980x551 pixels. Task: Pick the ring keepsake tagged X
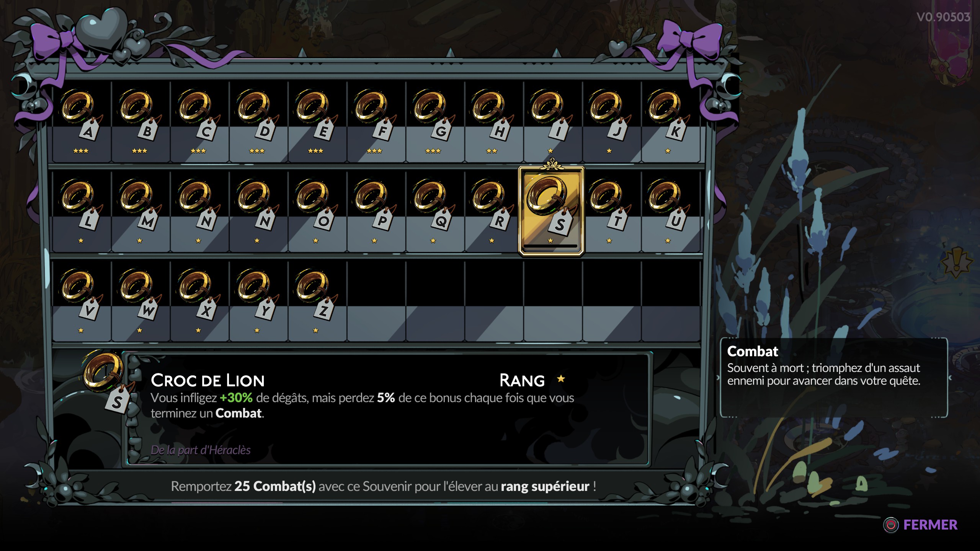199,301
